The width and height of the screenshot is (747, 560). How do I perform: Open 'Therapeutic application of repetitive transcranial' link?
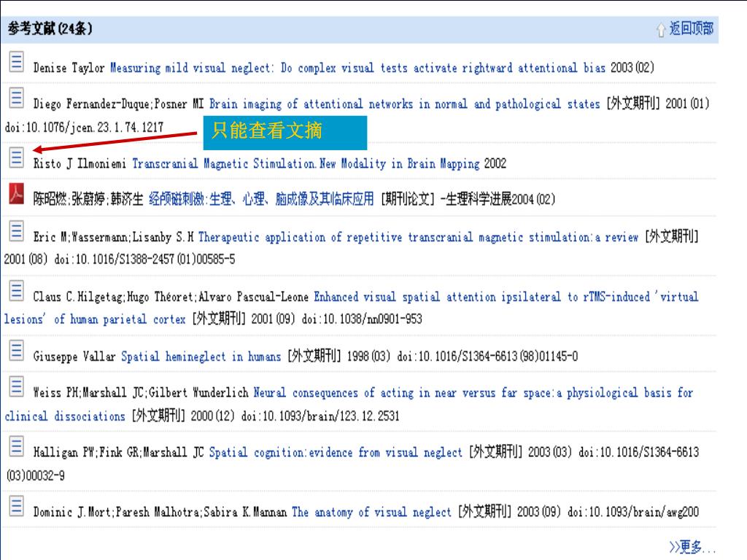[418, 237]
